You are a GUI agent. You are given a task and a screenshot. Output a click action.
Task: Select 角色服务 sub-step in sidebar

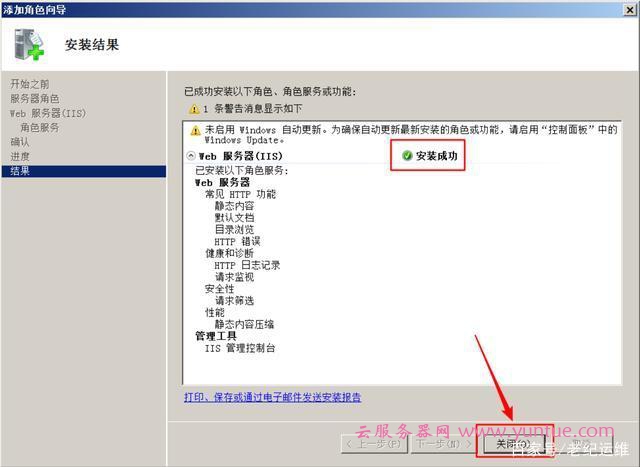[40, 128]
